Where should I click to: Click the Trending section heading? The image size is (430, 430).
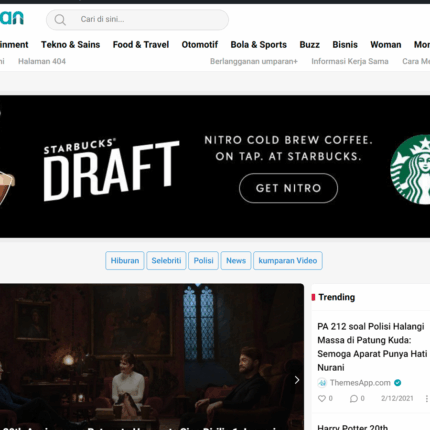[x=337, y=297]
